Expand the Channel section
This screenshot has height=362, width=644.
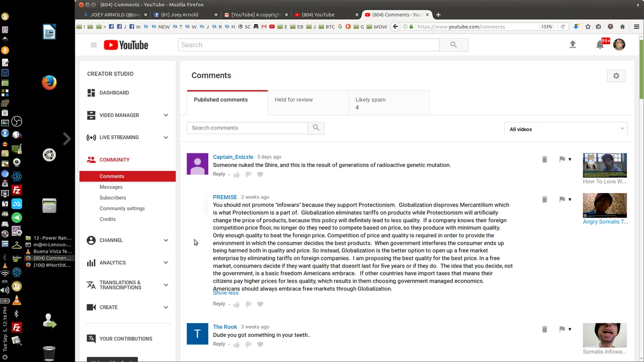[x=166, y=240]
